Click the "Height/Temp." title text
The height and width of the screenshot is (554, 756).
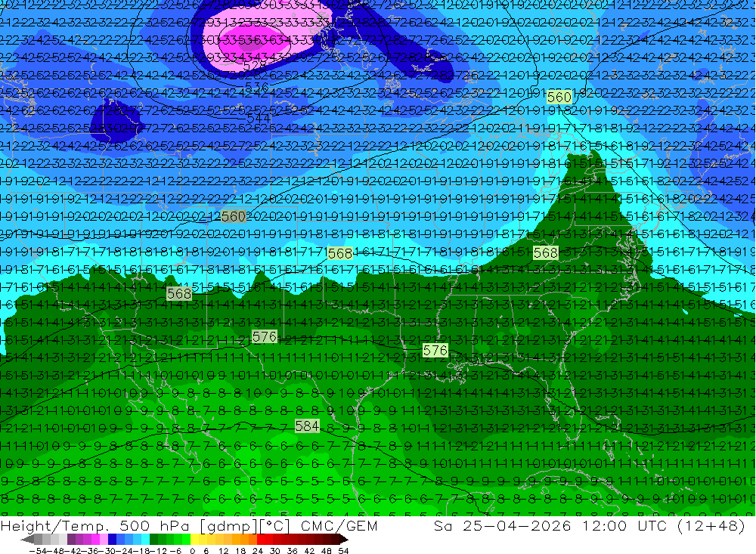[x=54, y=526]
